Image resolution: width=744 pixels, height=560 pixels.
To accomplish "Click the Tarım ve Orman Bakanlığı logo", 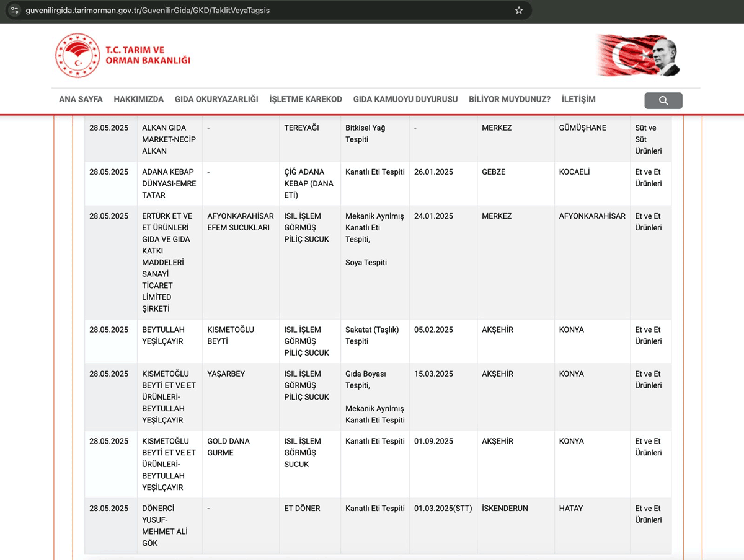I will pos(77,56).
